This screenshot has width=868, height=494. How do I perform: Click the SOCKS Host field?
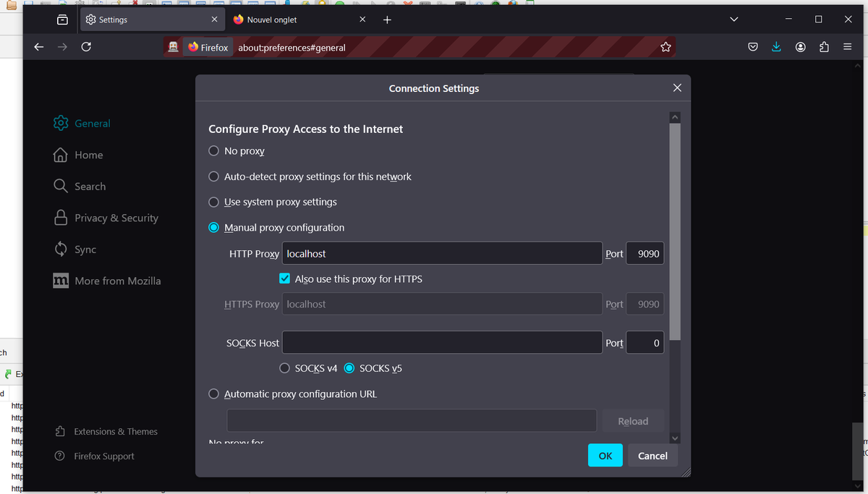[442, 343]
